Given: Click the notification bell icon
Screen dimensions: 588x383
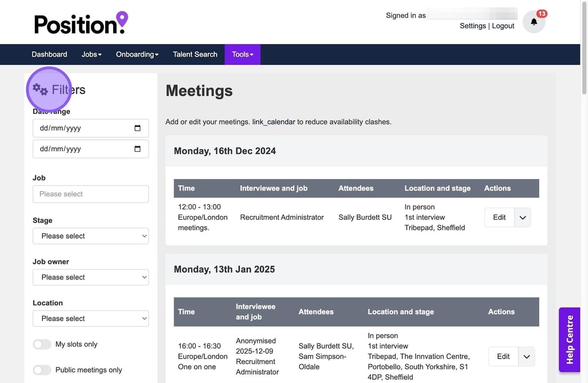Looking at the screenshot, I should [x=534, y=22].
